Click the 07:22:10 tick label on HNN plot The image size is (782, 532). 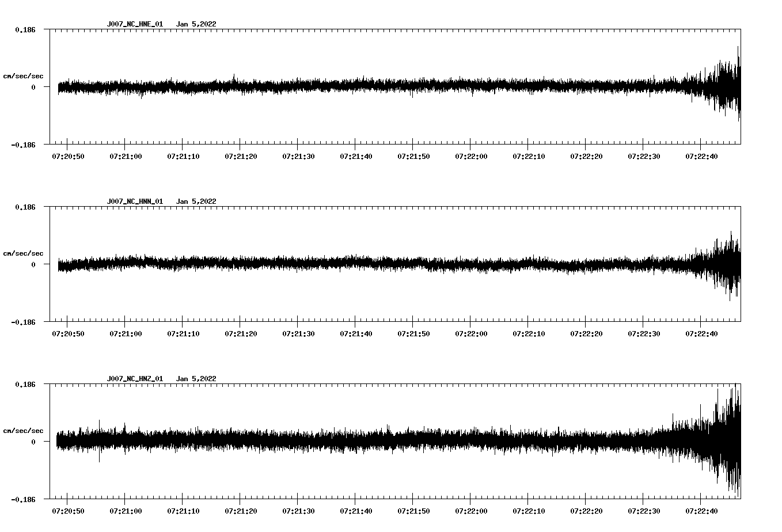coord(529,333)
